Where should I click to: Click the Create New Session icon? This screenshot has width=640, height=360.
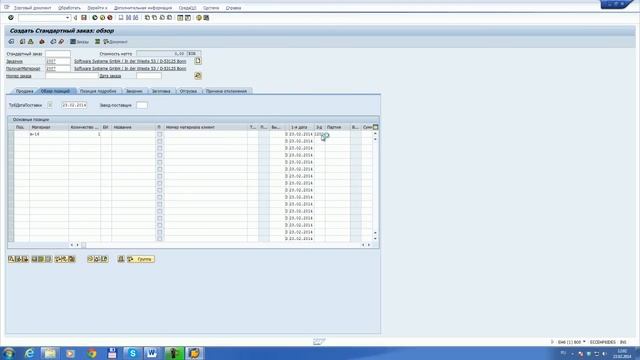[x=180, y=18]
